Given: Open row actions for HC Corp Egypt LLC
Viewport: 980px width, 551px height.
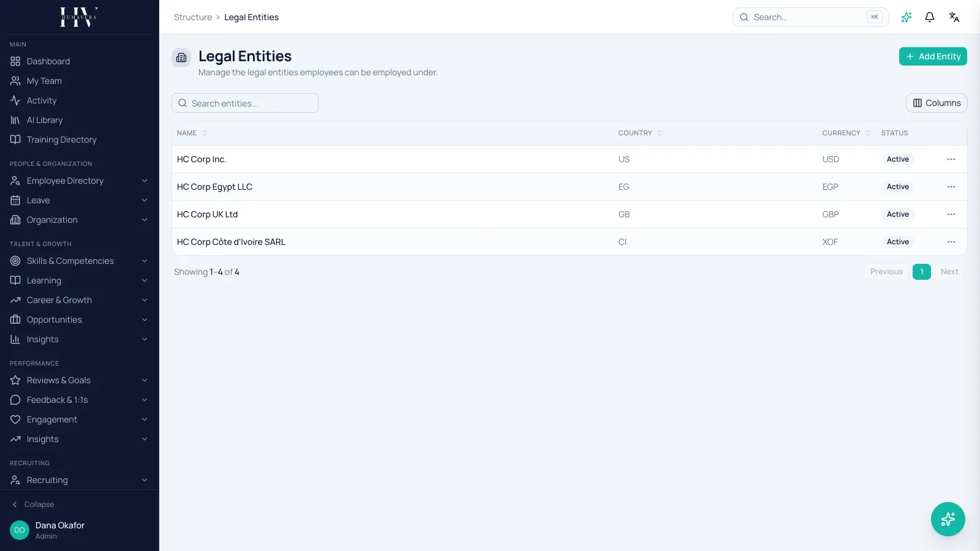Looking at the screenshot, I should click(951, 187).
